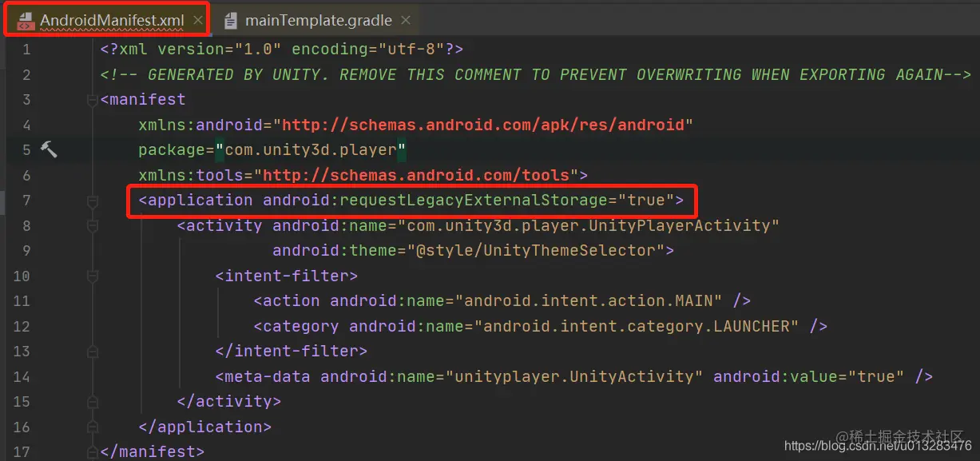Click the closing intent-filter tag
This screenshot has height=461, width=980.
[x=292, y=351]
